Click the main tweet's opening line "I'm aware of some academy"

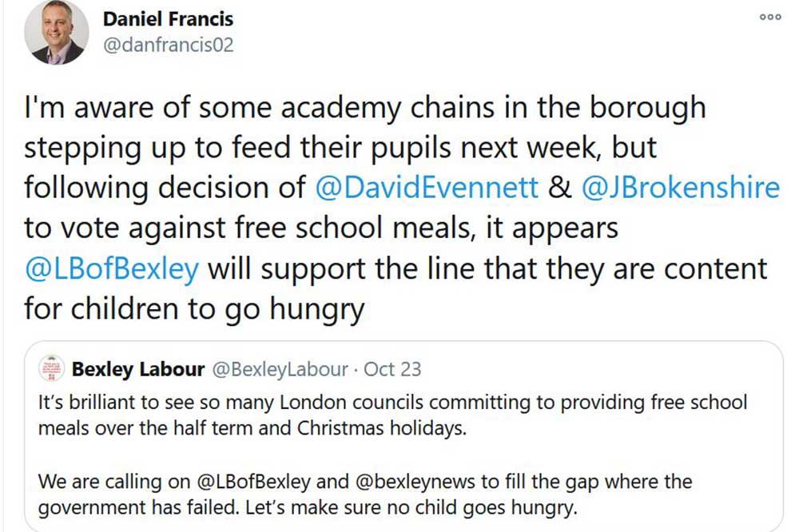pyautogui.click(x=364, y=108)
